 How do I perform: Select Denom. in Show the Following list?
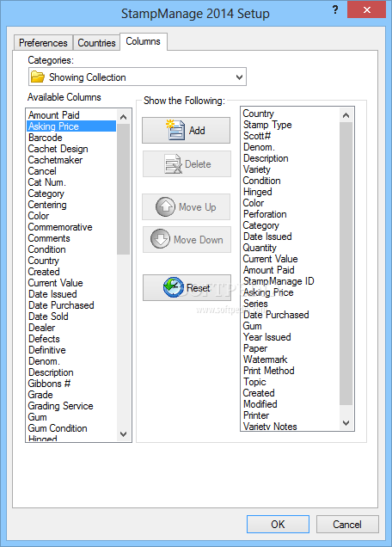291,147
